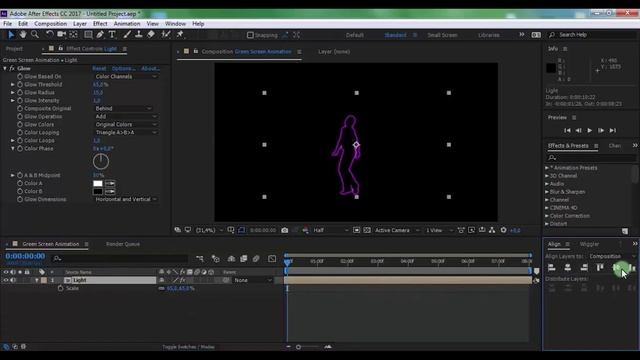Click the Align Horizontal Center icon

pyautogui.click(x=568, y=267)
